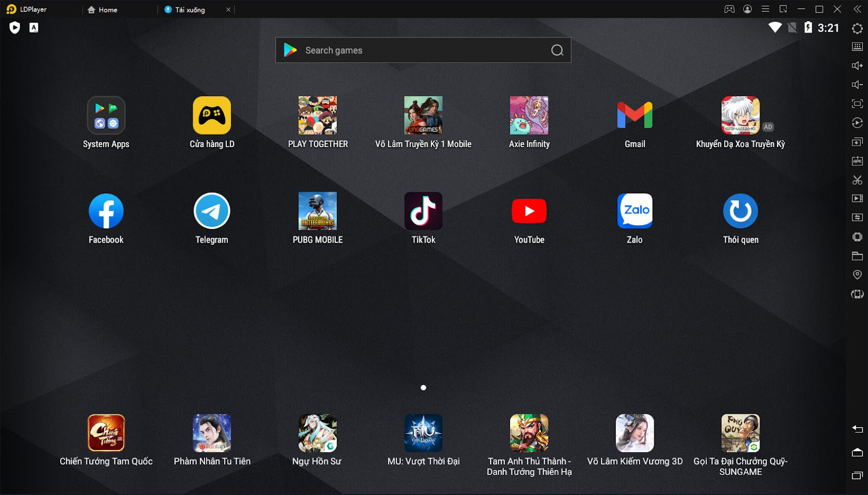
Task: Open the Zalo app
Action: click(635, 211)
